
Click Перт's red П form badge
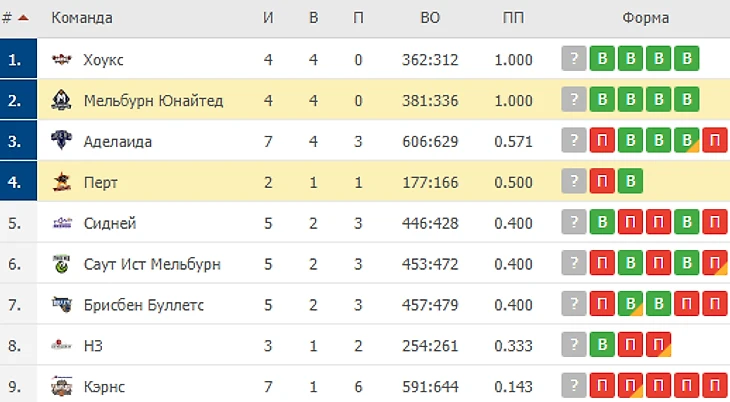coord(602,182)
